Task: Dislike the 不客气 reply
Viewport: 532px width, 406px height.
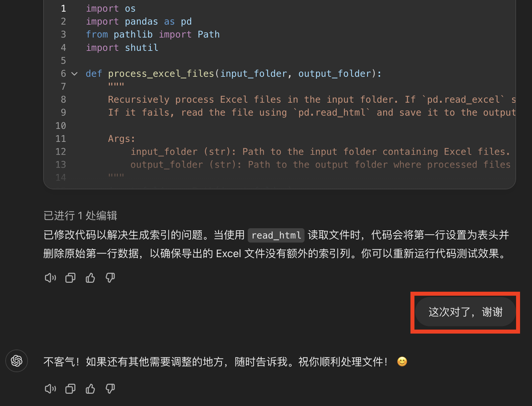Action: (110, 389)
